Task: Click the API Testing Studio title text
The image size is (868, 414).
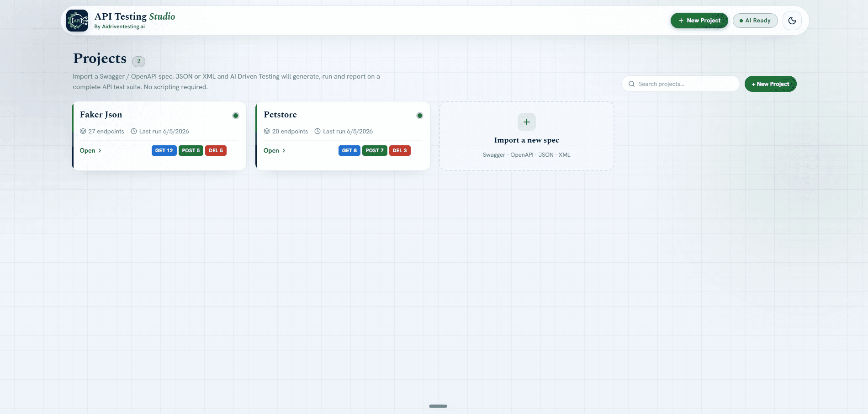Action: click(x=135, y=16)
